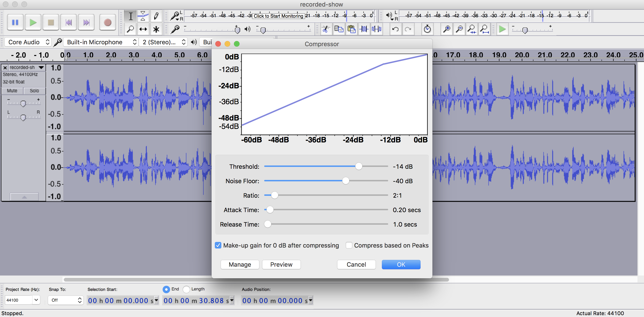Open Built-in Microphone device dropdown

coord(100,42)
